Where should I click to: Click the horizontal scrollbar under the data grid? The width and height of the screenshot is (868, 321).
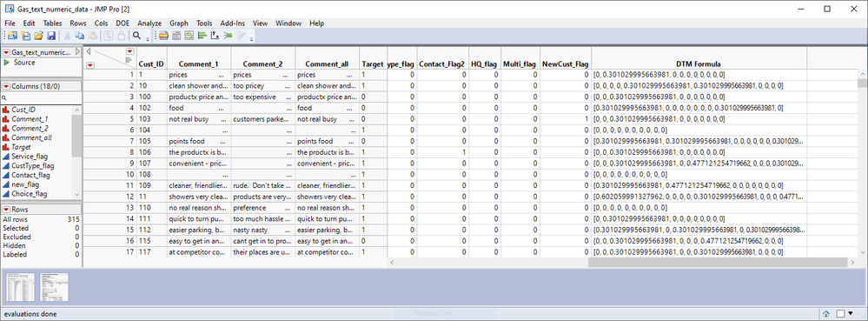coord(718,262)
